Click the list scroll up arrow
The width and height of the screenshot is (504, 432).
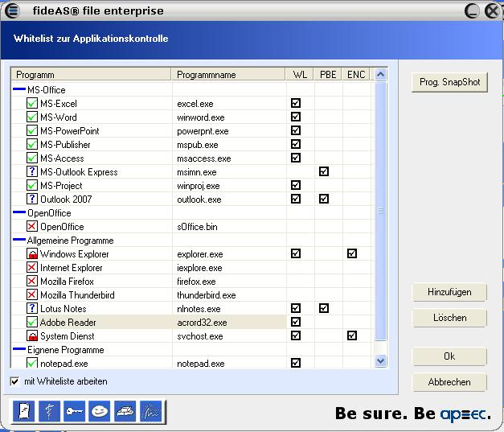pos(380,75)
